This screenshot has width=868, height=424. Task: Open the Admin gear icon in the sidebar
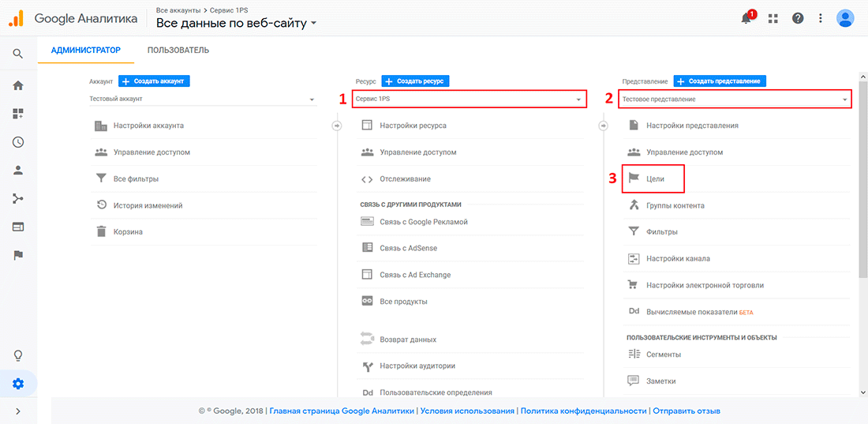tap(18, 384)
